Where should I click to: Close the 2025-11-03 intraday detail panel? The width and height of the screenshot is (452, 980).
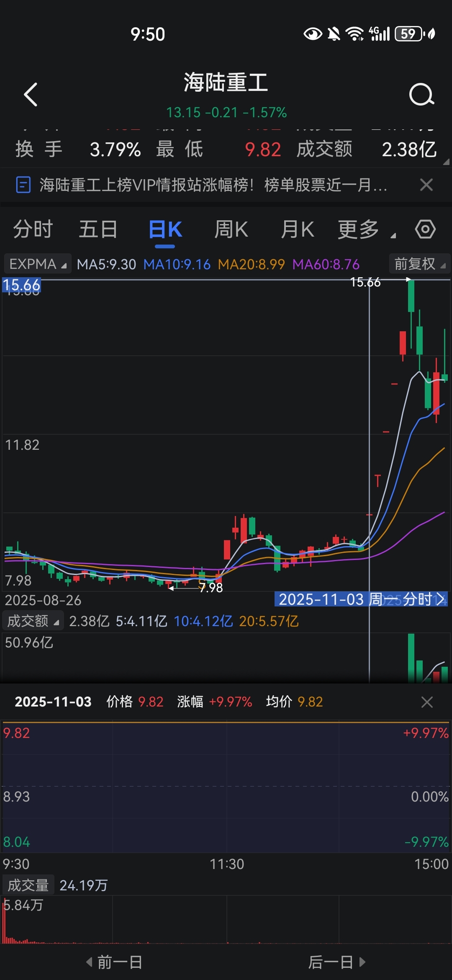click(427, 702)
